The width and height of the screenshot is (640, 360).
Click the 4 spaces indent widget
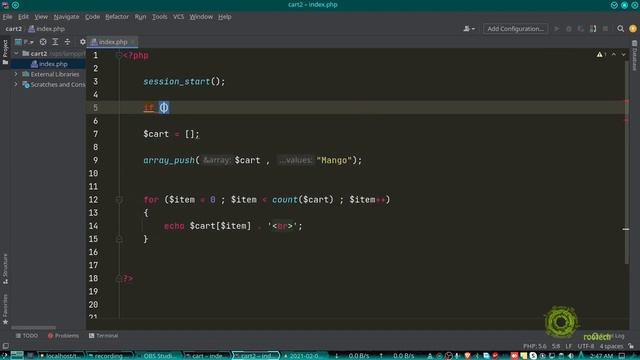click(x=611, y=346)
